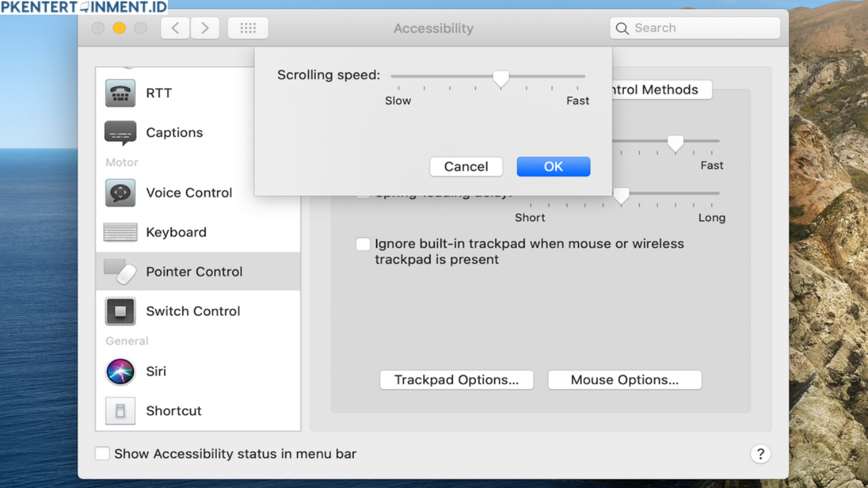Click the back navigation arrow

pos(175,27)
